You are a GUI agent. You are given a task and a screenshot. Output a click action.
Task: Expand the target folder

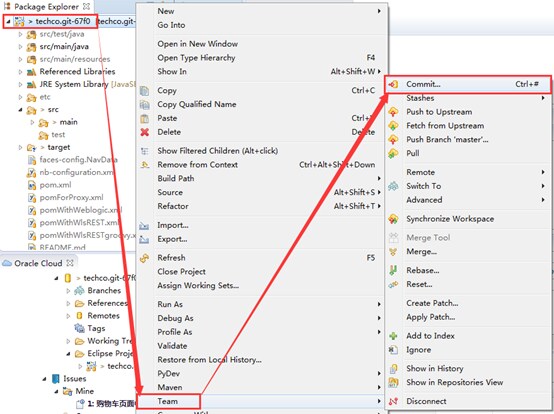click(x=20, y=147)
